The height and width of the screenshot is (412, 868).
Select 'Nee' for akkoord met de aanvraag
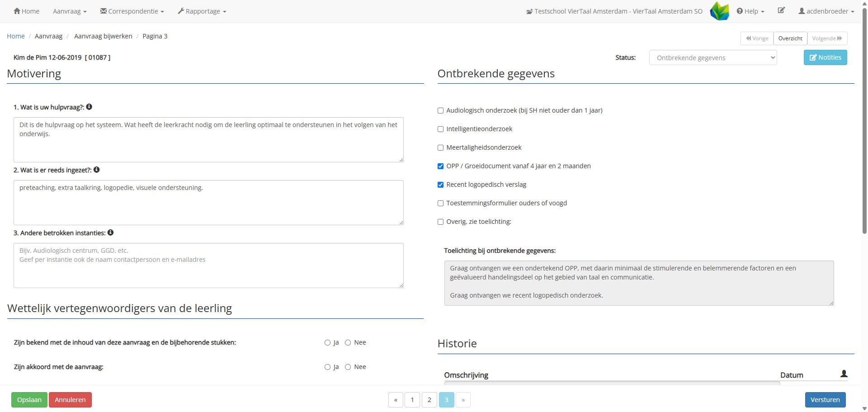348,367
